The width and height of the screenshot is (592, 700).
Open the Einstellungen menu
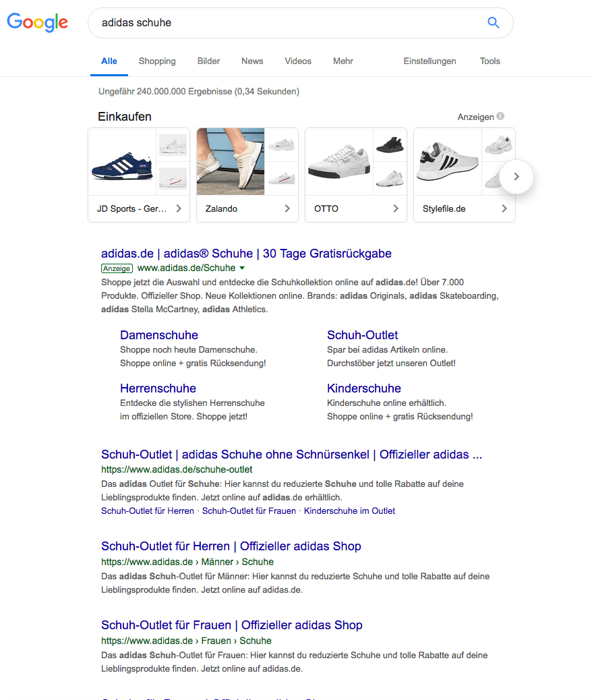(x=430, y=61)
